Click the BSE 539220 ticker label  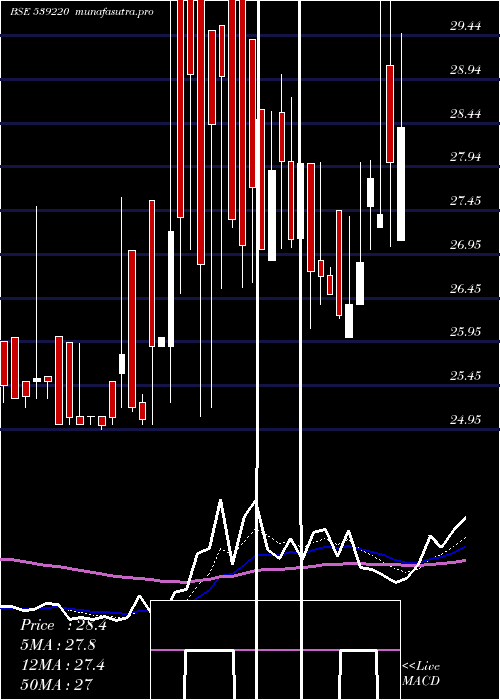click(40, 12)
